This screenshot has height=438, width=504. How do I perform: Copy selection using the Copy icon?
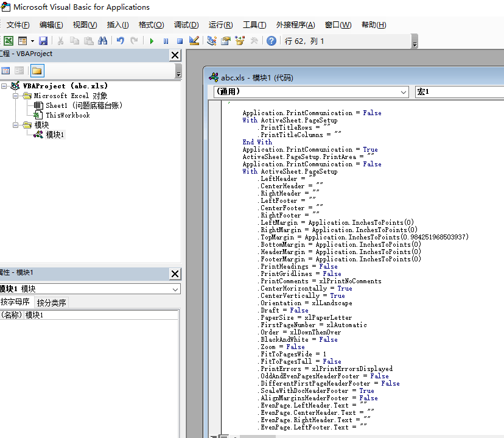(73, 40)
